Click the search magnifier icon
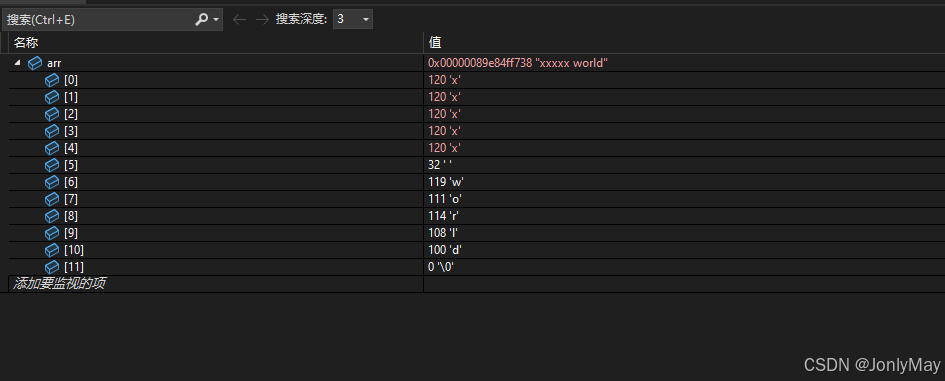 coord(201,19)
